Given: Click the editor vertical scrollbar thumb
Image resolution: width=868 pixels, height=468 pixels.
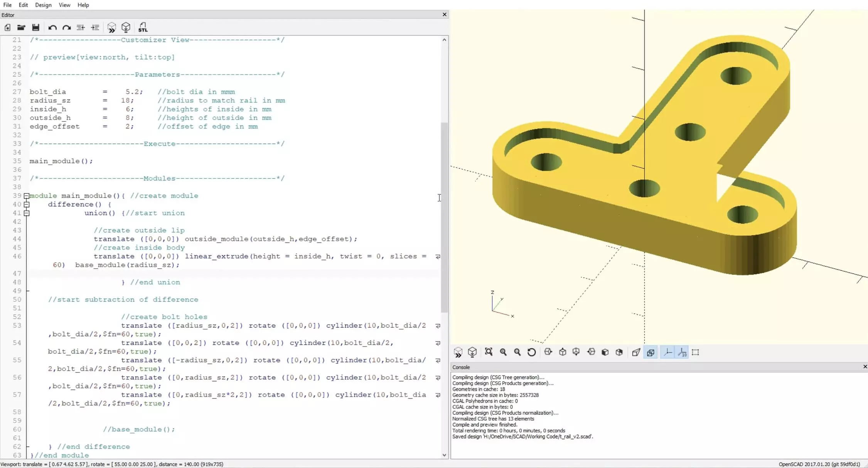Looking at the screenshot, I should 445,217.
